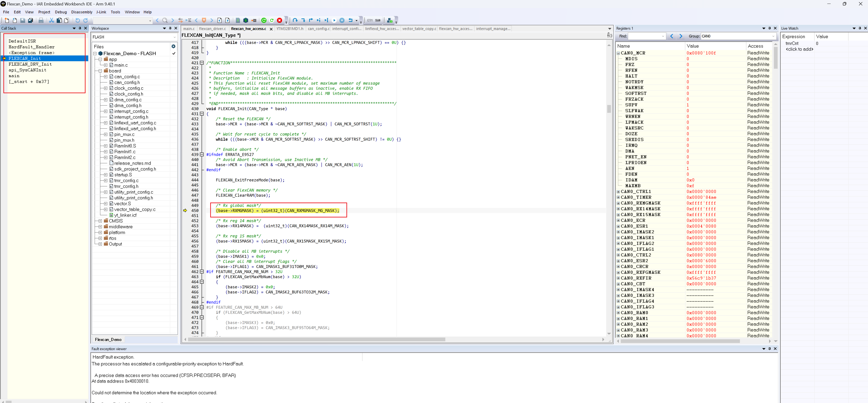Step Into the function call
This screenshot has height=403, width=868.
(303, 21)
